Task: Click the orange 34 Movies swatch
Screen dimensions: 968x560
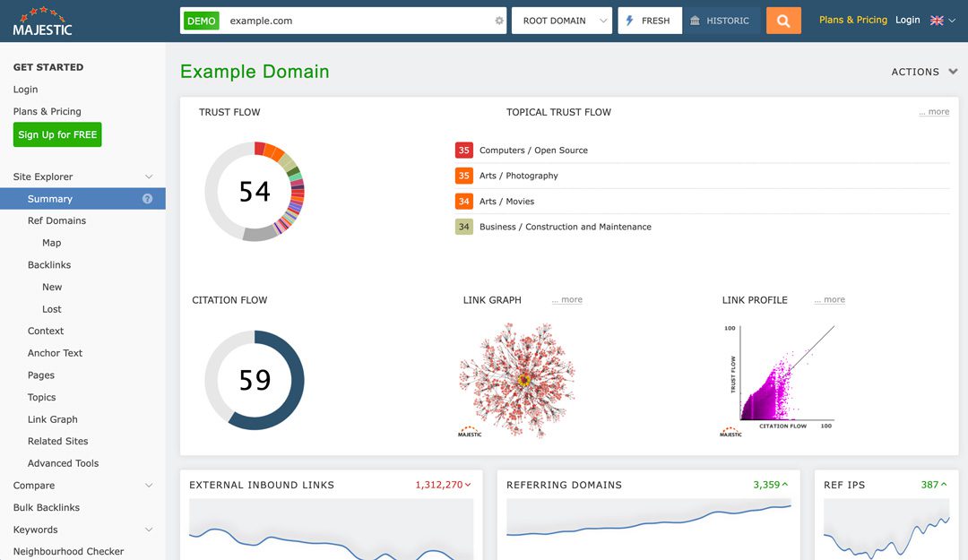Action: pyautogui.click(x=463, y=202)
